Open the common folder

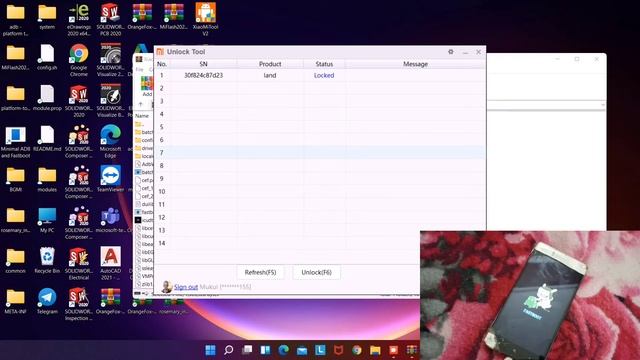click(16, 260)
